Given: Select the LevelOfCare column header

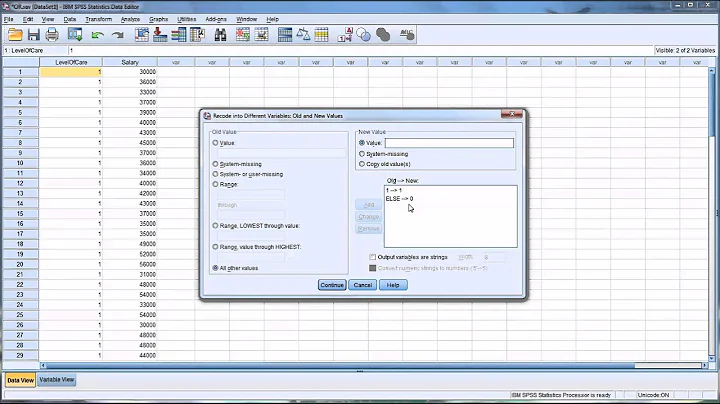Looking at the screenshot, I should pyautogui.click(x=71, y=62).
